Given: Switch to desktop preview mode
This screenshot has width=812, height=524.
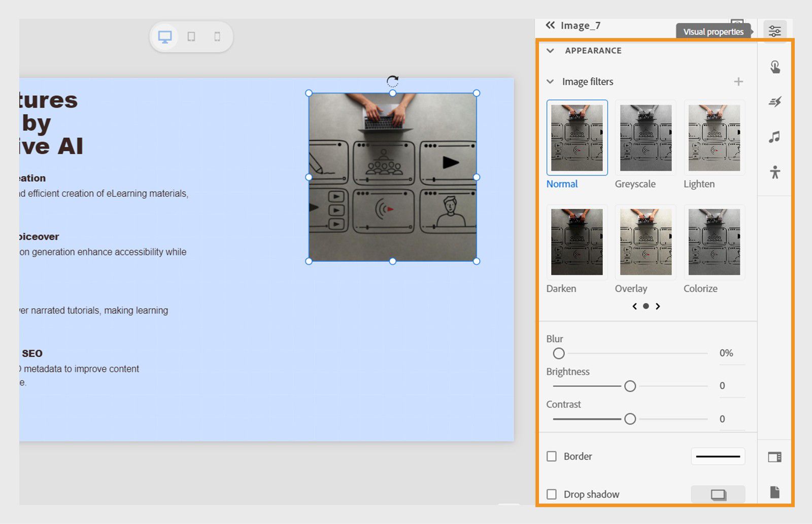Looking at the screenshot, I should click(x=164, y=36).
